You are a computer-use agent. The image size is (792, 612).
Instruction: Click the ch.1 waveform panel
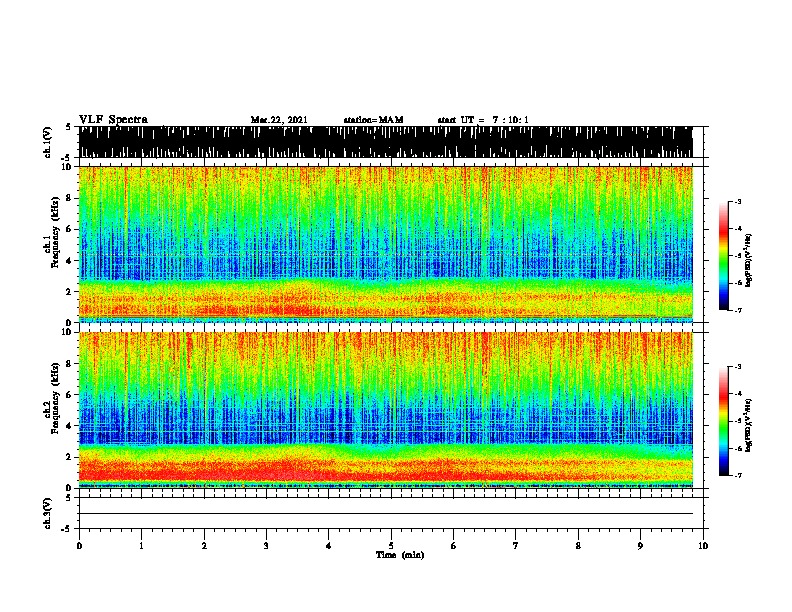[385, 142]
